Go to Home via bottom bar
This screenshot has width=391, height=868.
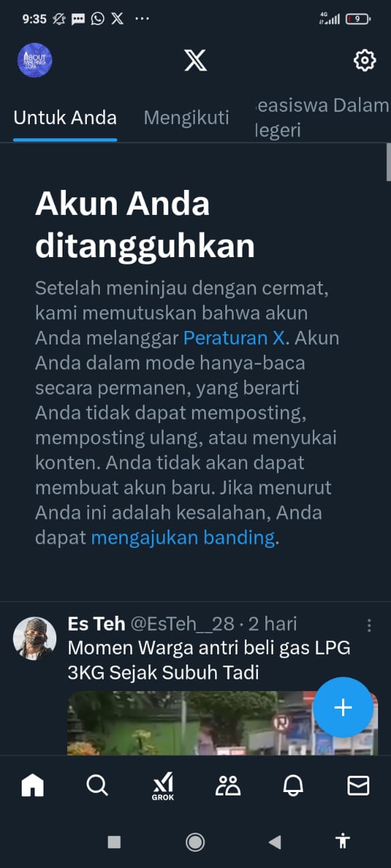pos(33,785)
